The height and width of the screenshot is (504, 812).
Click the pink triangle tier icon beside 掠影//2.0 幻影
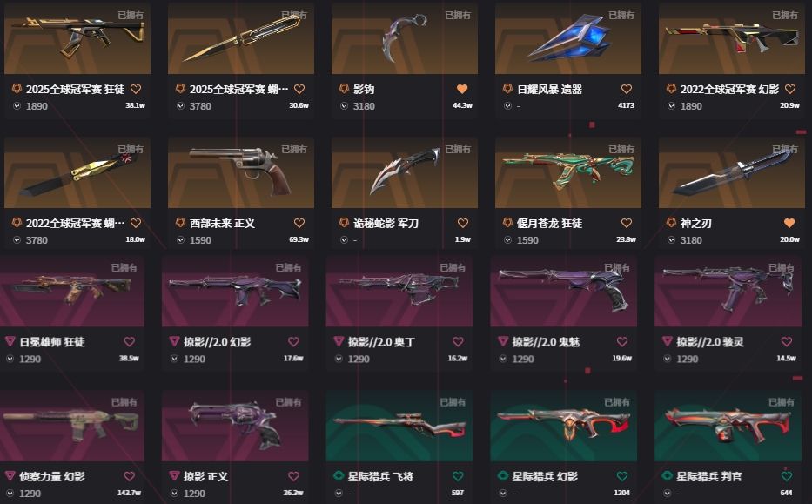pos(175,341)
